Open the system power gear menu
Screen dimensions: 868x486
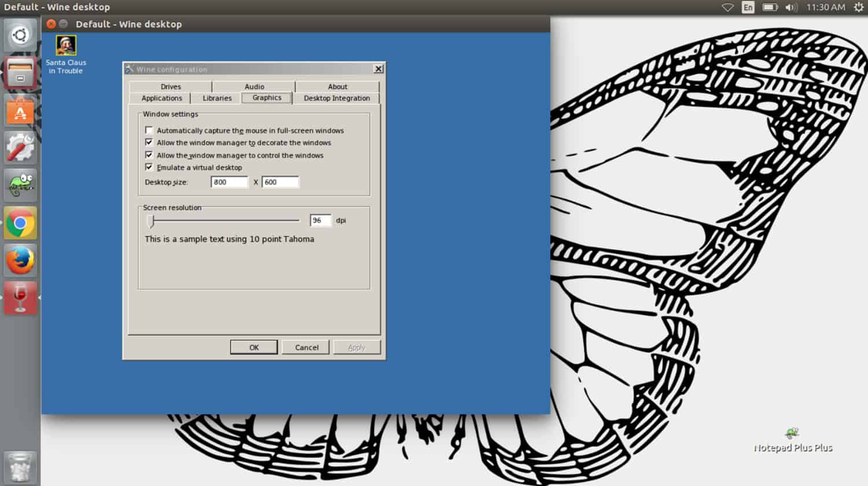[859, 8]
